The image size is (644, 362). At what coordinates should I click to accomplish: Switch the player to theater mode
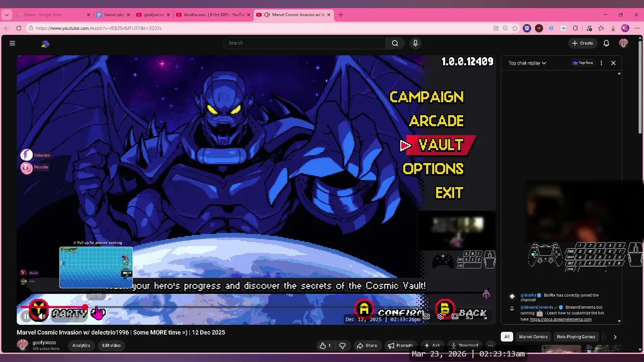tap(455, 316)
